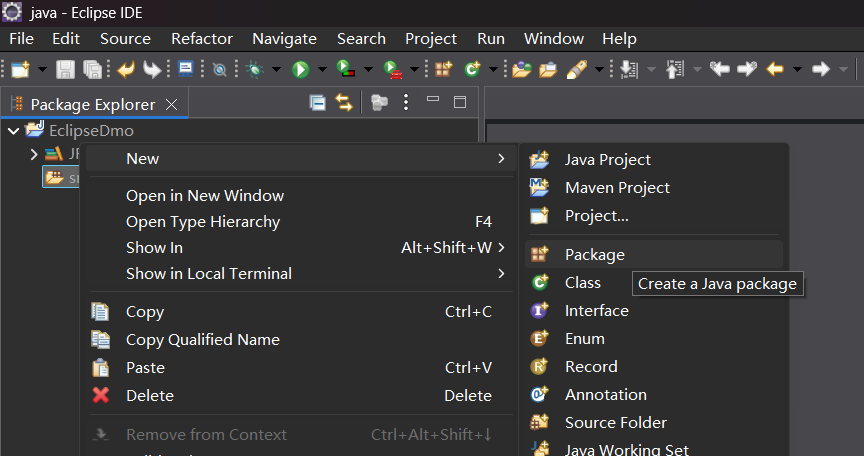This screenshot has height=456, width=864.
Task: Click the New Java Class toolbar icon
Action: pos(472,69)
